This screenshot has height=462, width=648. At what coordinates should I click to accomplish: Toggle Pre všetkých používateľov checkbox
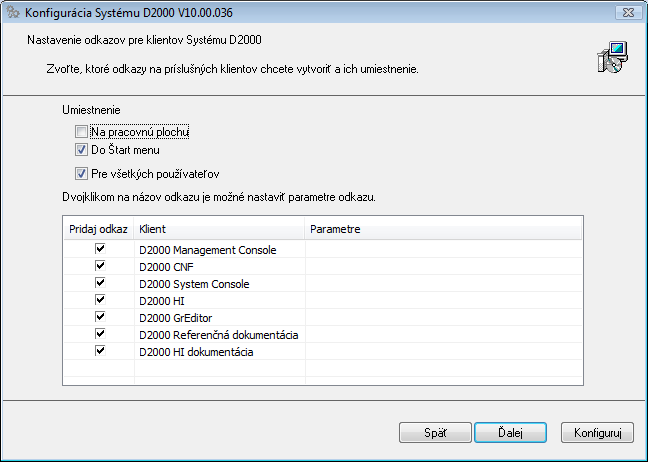coord(81,173)
